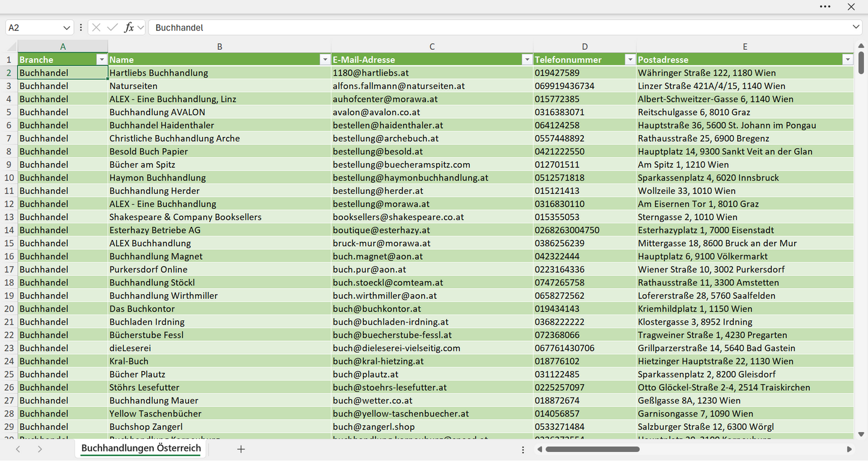The width and height of the screenshot is (868, 461).
Task: Click the vertical scrollbar up arrow
Action: pyautogui.click(x=861, y=46)
